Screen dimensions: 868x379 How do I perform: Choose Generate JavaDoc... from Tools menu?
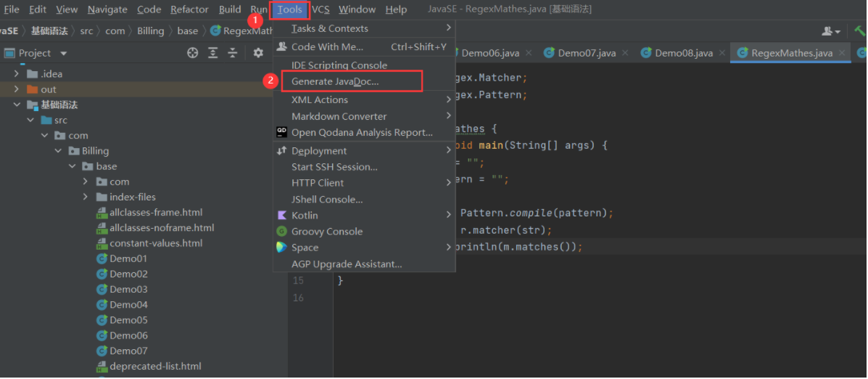pyautogui.click(x=364, y=81)
